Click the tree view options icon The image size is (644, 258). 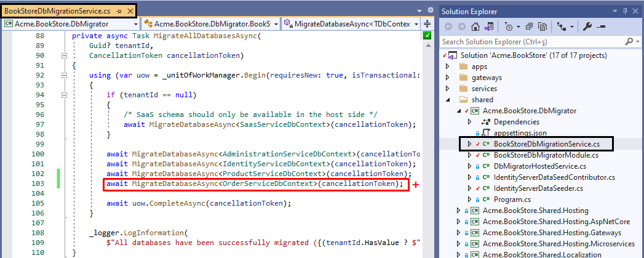[x=561, y=26]
